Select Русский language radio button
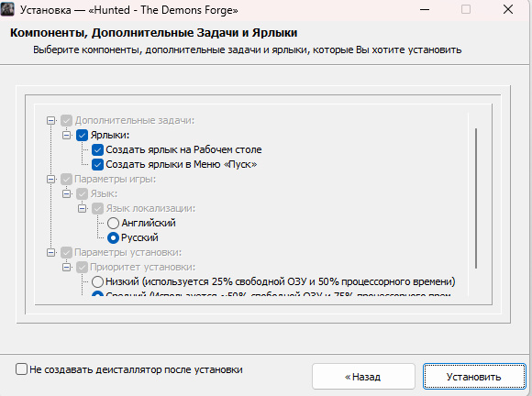532x396 pixels. pos(113,237)
